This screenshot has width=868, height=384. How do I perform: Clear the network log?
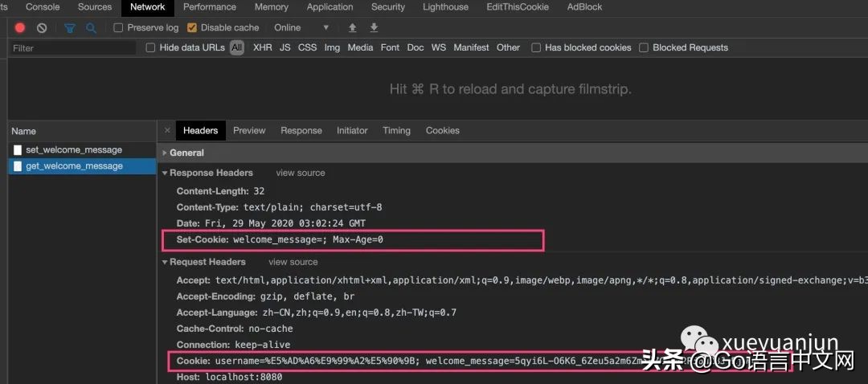42,27
